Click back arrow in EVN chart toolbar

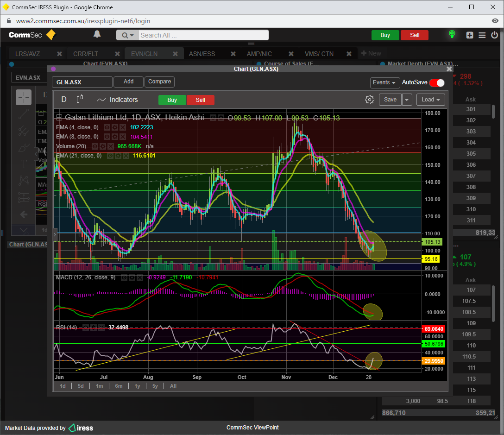24,214
